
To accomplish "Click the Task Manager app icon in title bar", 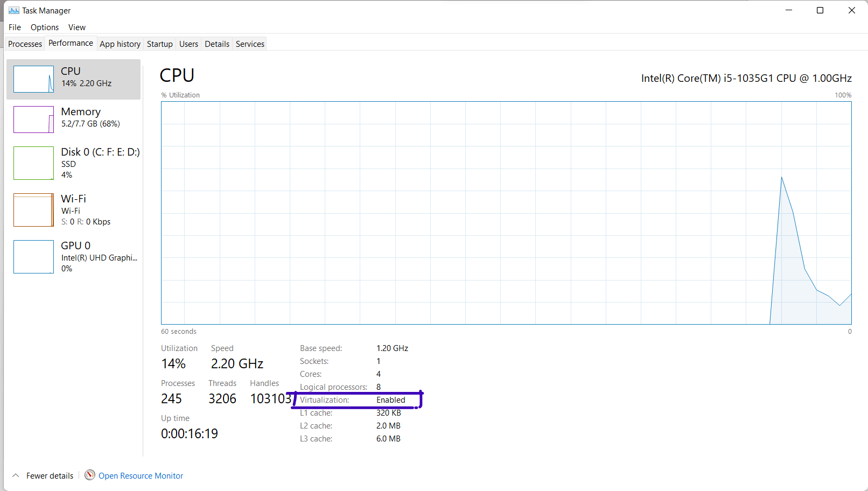I will 14,10.
